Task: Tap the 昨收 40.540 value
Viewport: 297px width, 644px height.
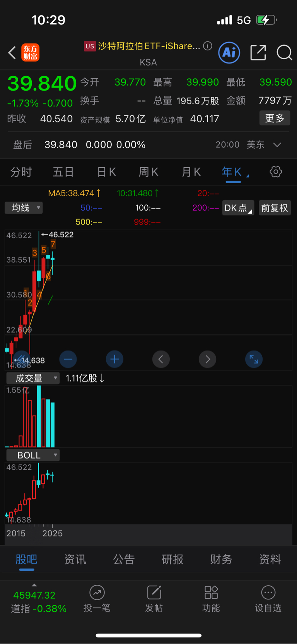Action: pyautogui.click(x=40, y=118)
